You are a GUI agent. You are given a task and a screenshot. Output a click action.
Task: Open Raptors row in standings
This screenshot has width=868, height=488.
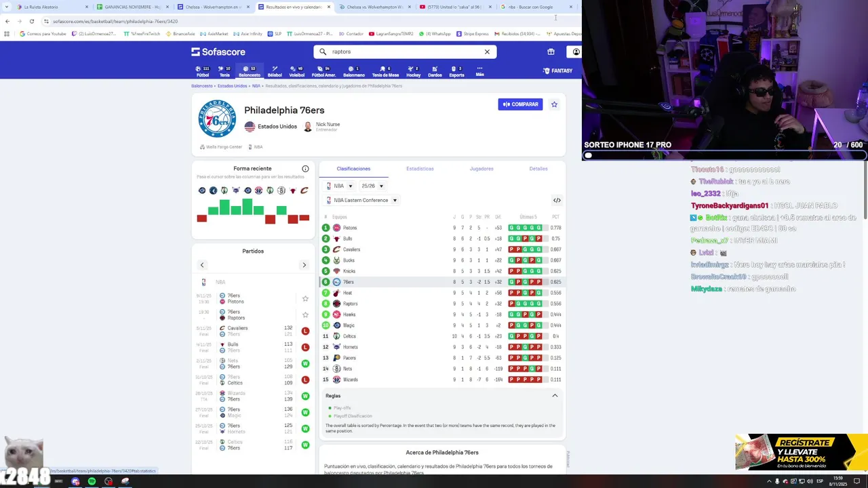(x=442, y=304)
